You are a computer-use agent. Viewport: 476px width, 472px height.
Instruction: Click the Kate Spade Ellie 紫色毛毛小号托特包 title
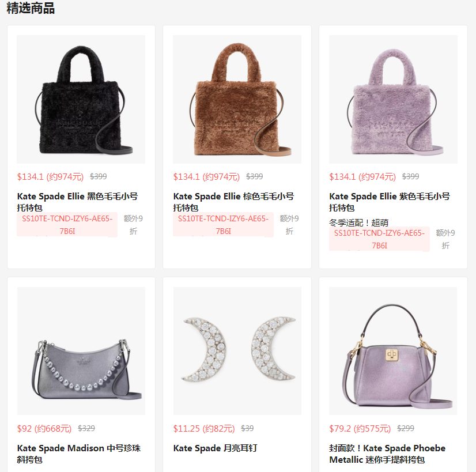click(390, 202)
